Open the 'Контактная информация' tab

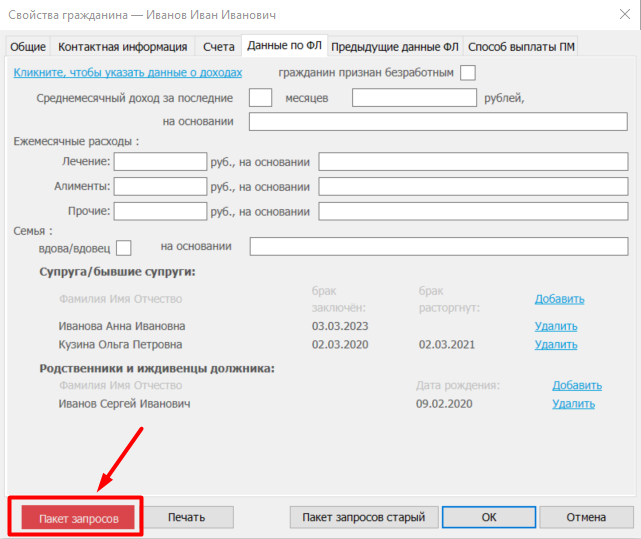[122, 47]
